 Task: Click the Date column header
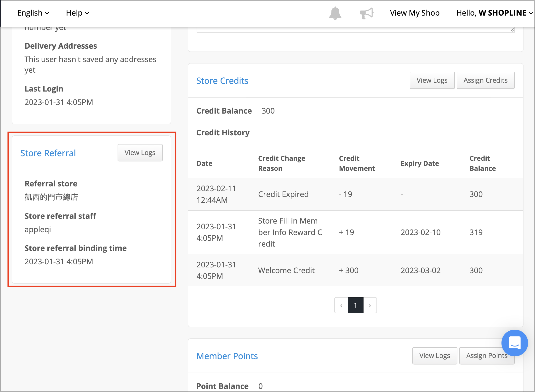[204, 163]
